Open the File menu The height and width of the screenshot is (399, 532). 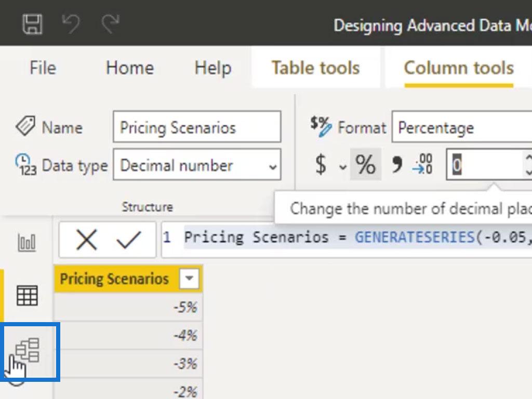tap(43, 68)
